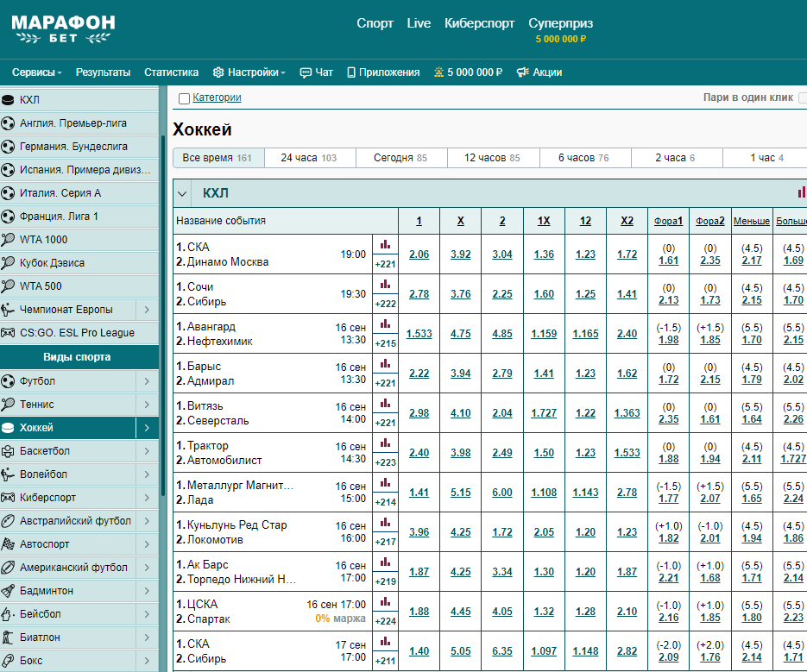The image size is (807, 672).
Task: Click the Basketball sport icon
Action: [x=8, y=451]
